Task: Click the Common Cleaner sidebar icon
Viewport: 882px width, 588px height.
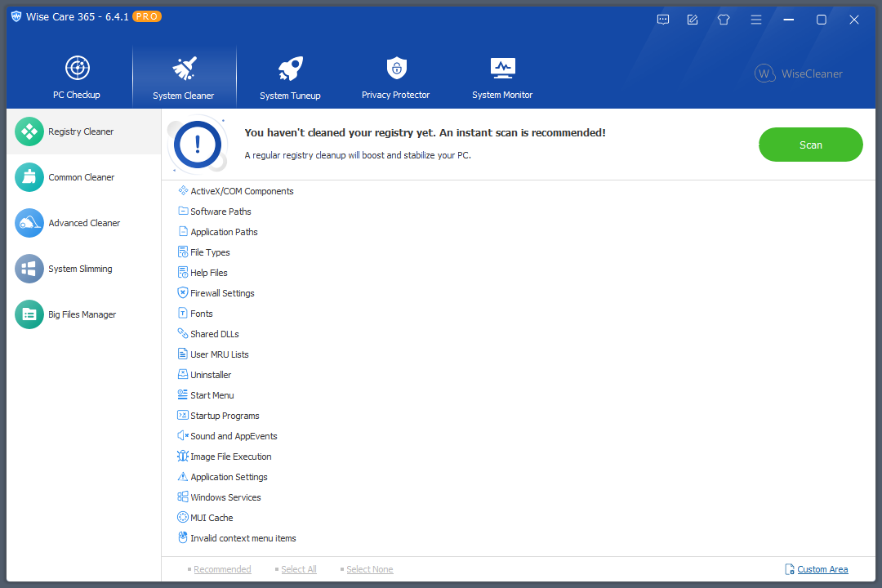Action: click(29, 177)
